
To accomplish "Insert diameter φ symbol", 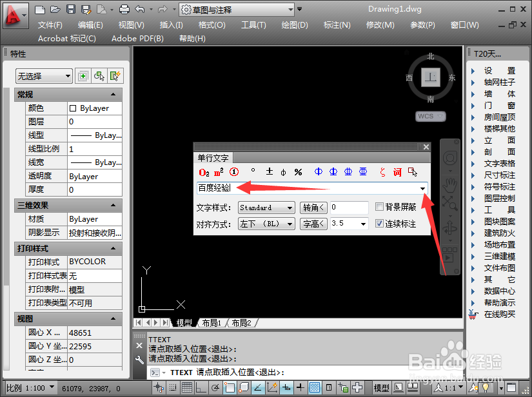I will 283,173.
